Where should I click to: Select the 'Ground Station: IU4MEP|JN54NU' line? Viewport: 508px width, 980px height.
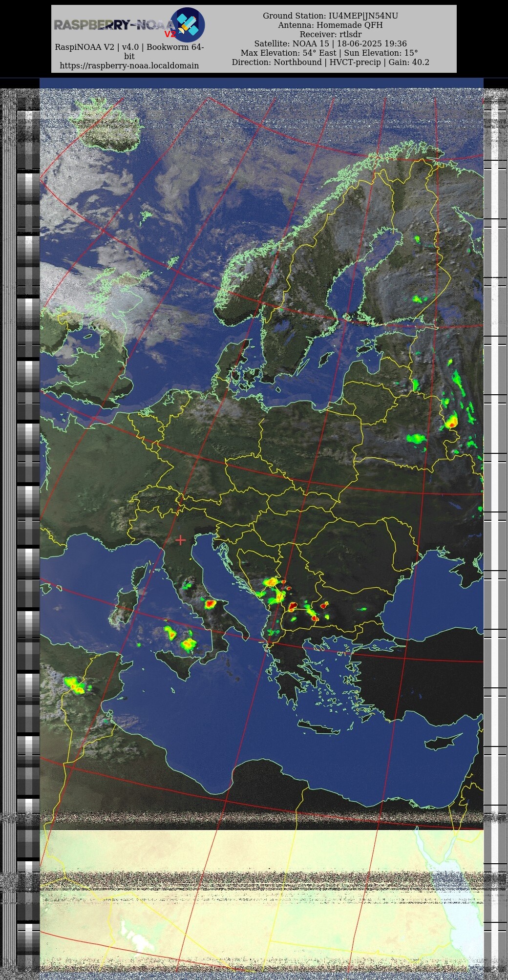pos(331,16)
